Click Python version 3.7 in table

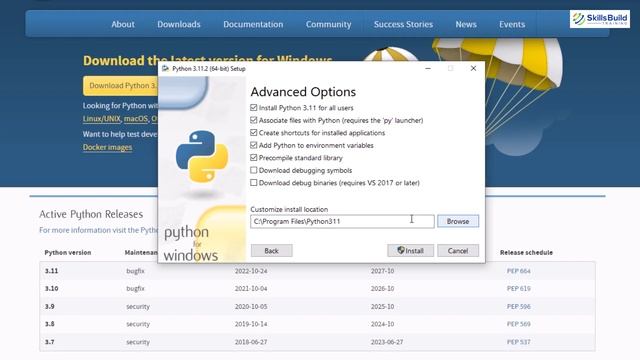coord(50,342)
